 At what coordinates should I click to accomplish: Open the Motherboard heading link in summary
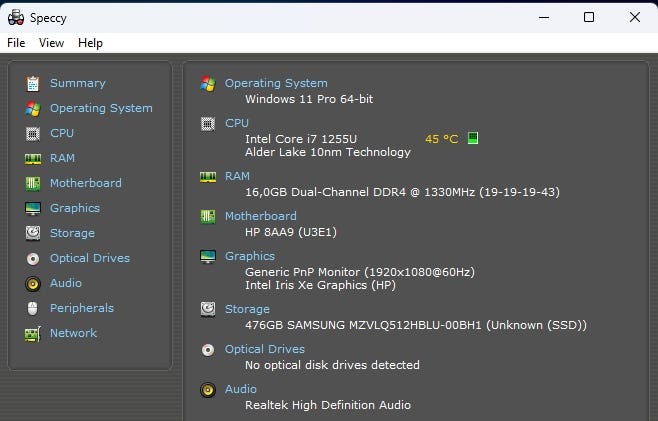click(260, 216)
